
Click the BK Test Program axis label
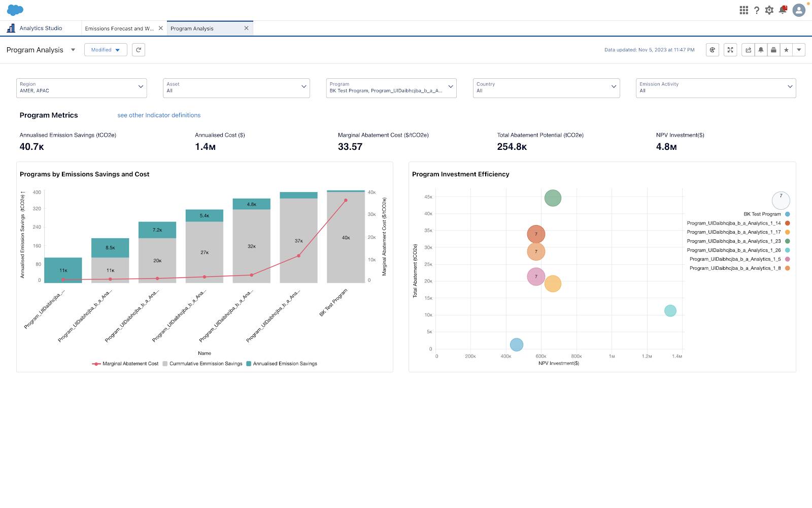click(334, 303)
